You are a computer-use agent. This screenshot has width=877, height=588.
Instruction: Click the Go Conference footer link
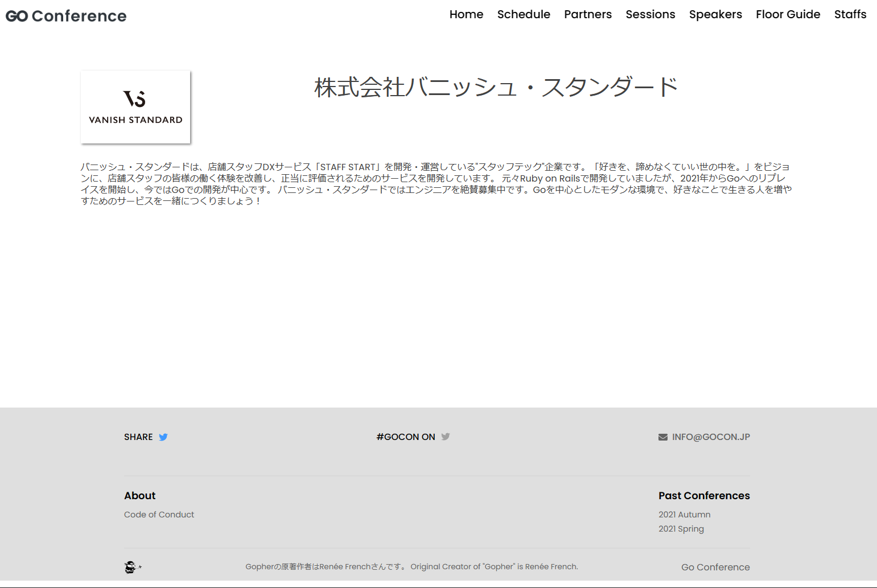(x=715, y=567)
